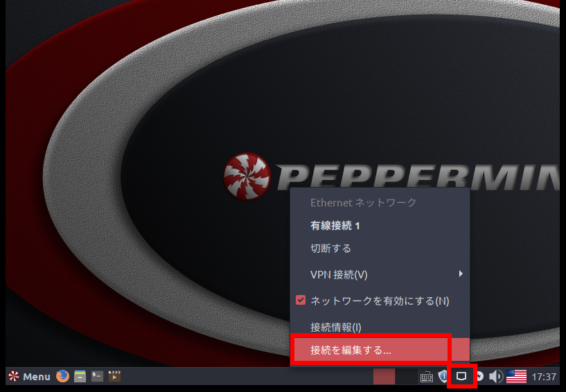Click the 17:37 clock

point(544,377)
